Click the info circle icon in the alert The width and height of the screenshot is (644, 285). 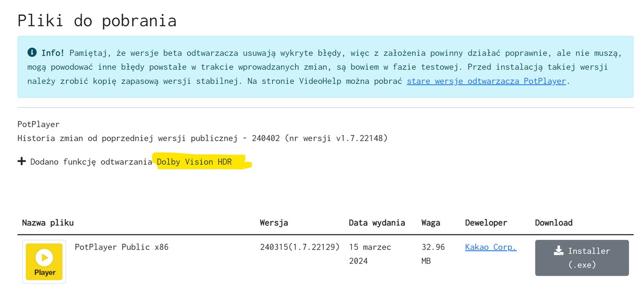[x=32, y=53]
